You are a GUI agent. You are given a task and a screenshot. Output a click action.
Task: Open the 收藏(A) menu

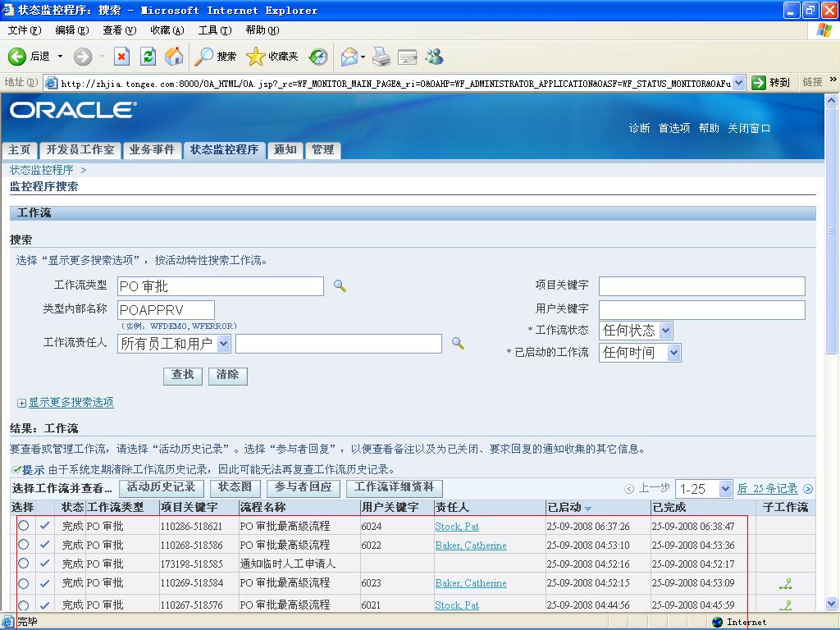(x=167, y=30)
